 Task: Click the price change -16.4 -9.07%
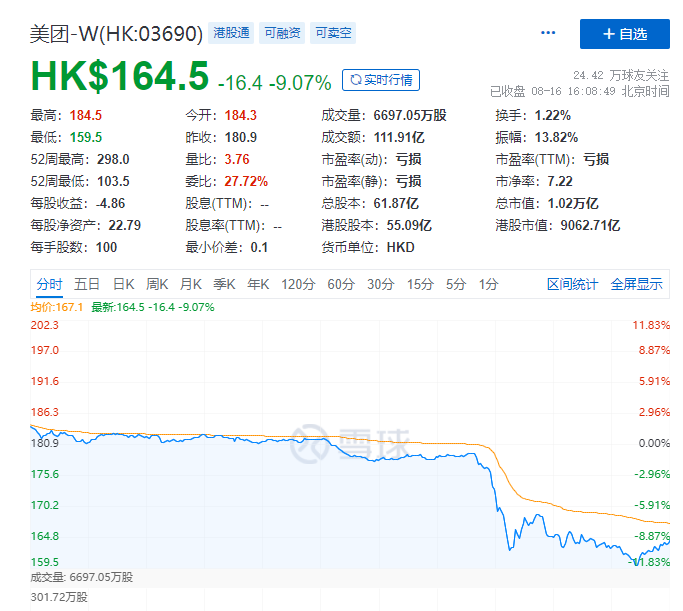(274, 83)
